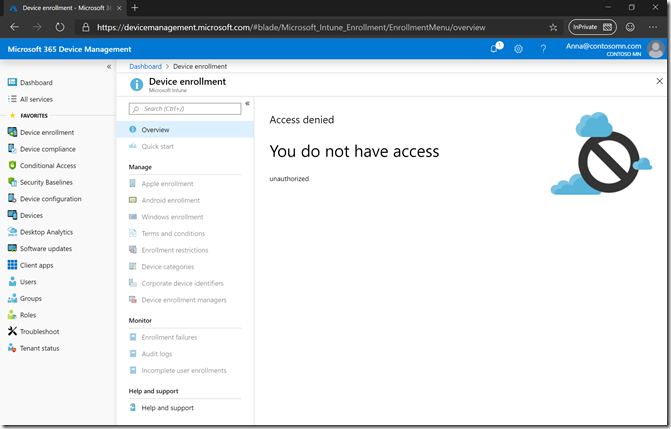Open All services in sidebar
The image size is (671, 429).
(x=36, y=99)
